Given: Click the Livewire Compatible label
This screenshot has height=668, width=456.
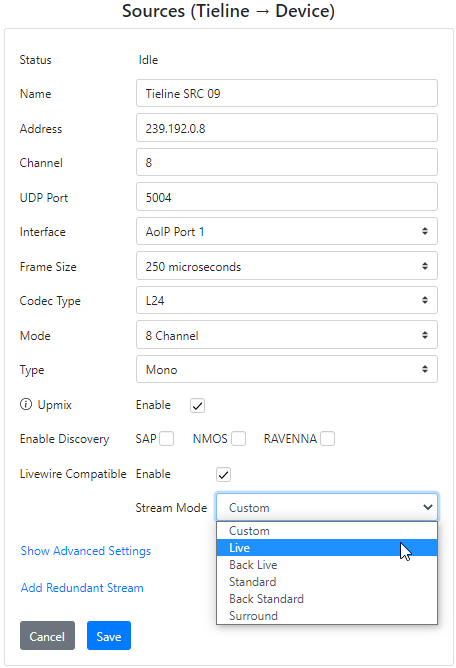Looking at the screenshot, I should click(x=73, y=474).
